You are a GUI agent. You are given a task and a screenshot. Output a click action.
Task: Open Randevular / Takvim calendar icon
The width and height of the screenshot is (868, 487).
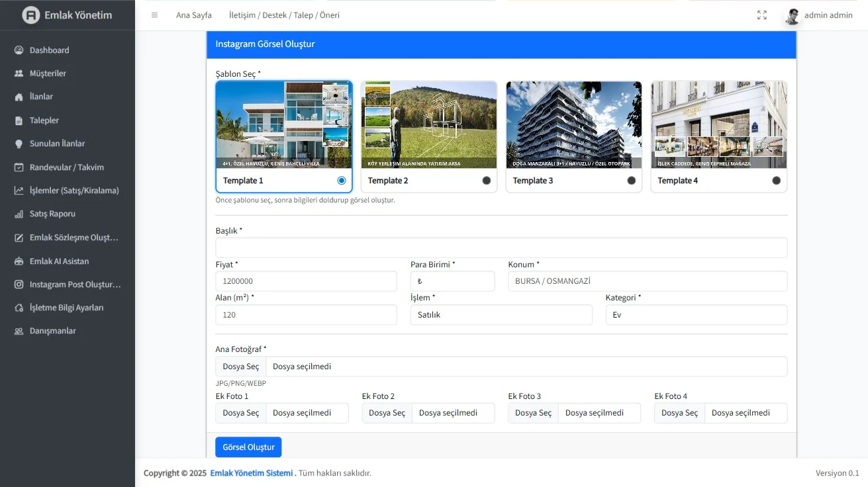click(19, 167)
